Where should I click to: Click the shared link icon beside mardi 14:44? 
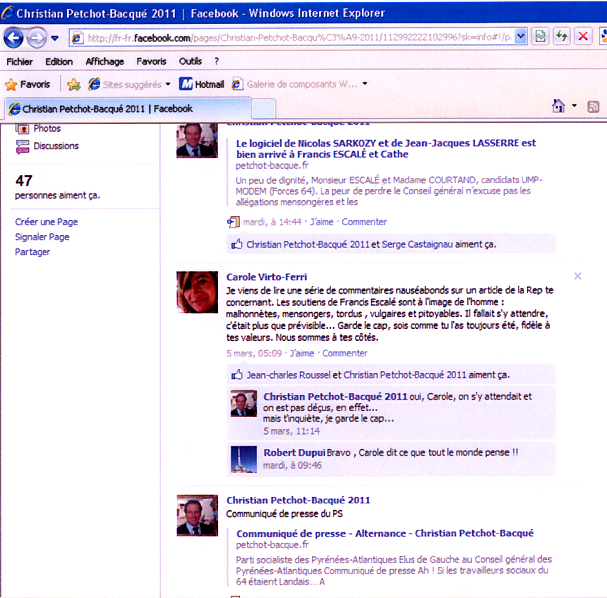click(233, 222)
